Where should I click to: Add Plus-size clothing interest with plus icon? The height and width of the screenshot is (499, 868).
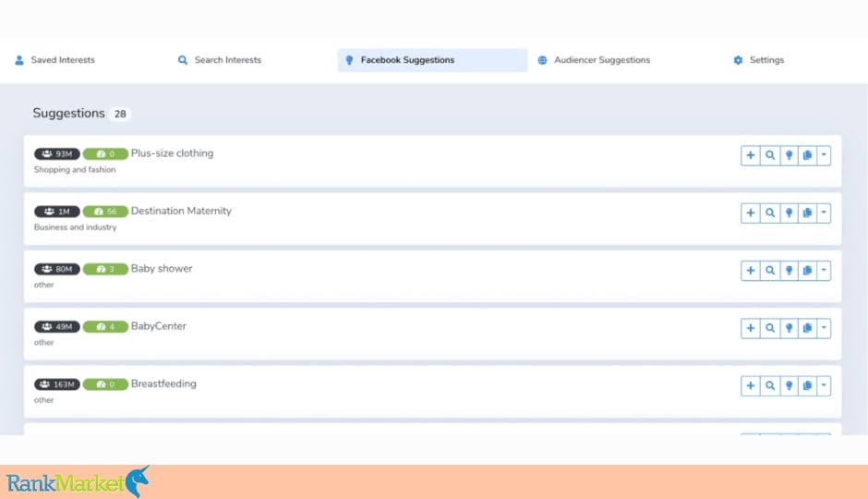pos(750,155)
